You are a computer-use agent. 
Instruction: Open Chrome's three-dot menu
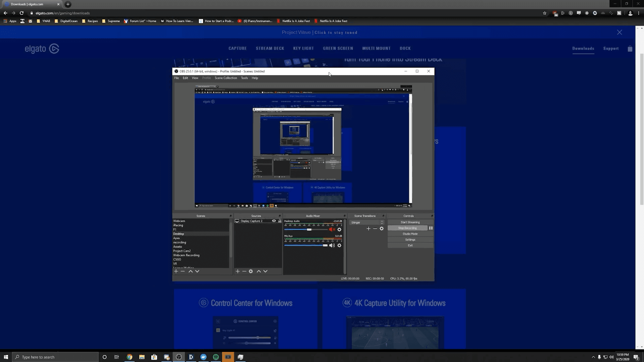639,13
